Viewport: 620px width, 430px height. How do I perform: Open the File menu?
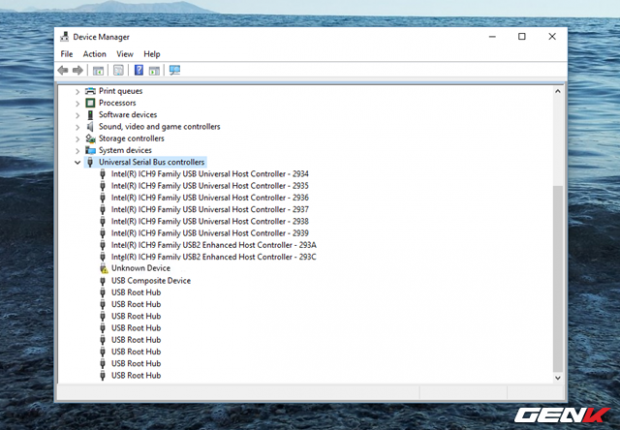tap(67, 54)
